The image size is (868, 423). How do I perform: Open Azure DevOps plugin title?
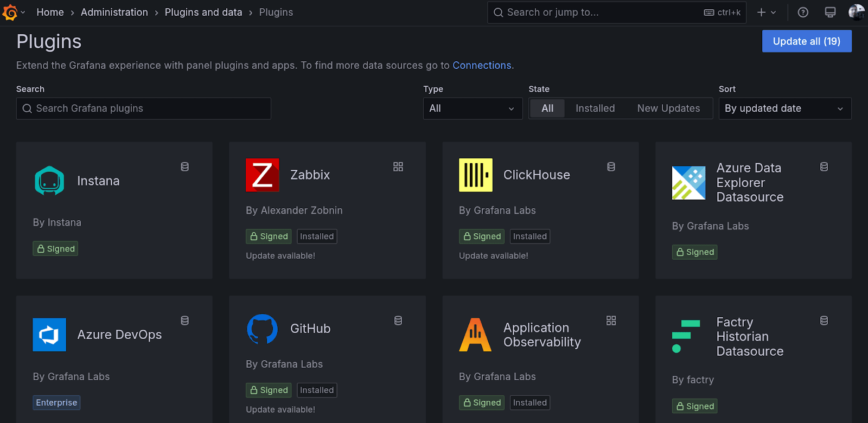pos(119,335)
